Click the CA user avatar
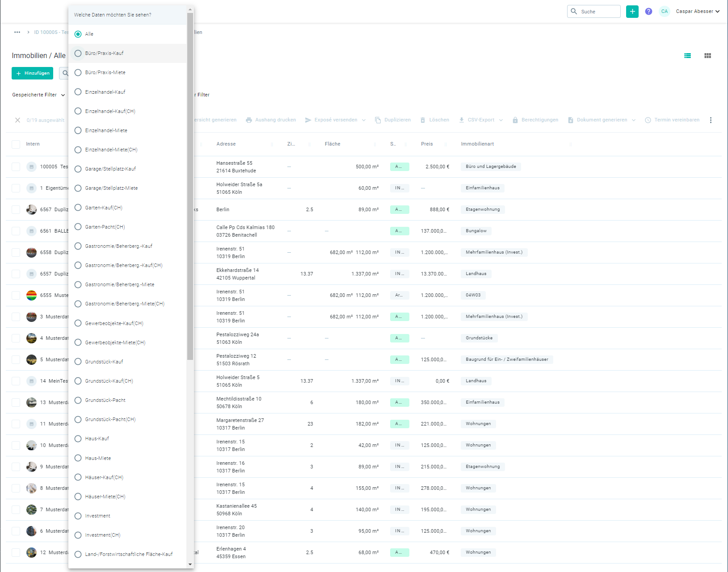728x572 pixels. [x=665, y=12]
